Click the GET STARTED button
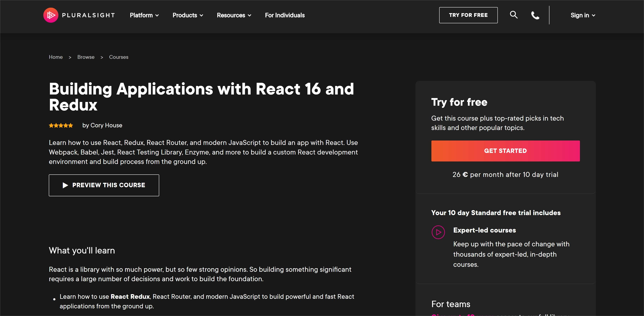This screenshot has height=316, width=644. [505, 151]
